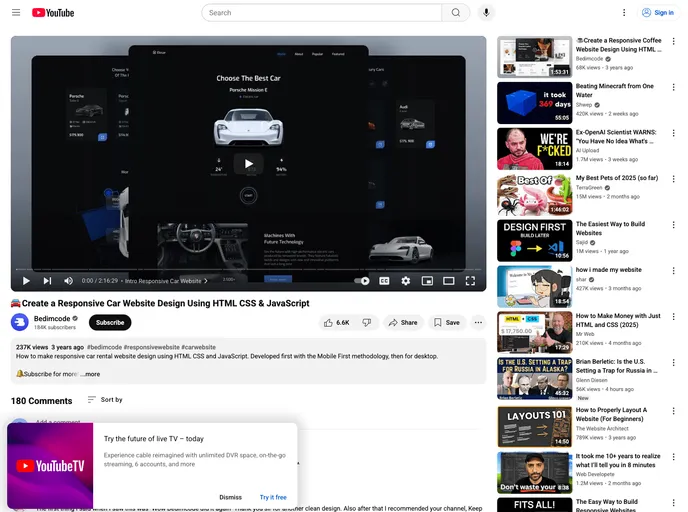The width and height of the screenshot is (688, 512).
Task: Select the '180 Comments' heading text
Action: click(x=41, y=401)
